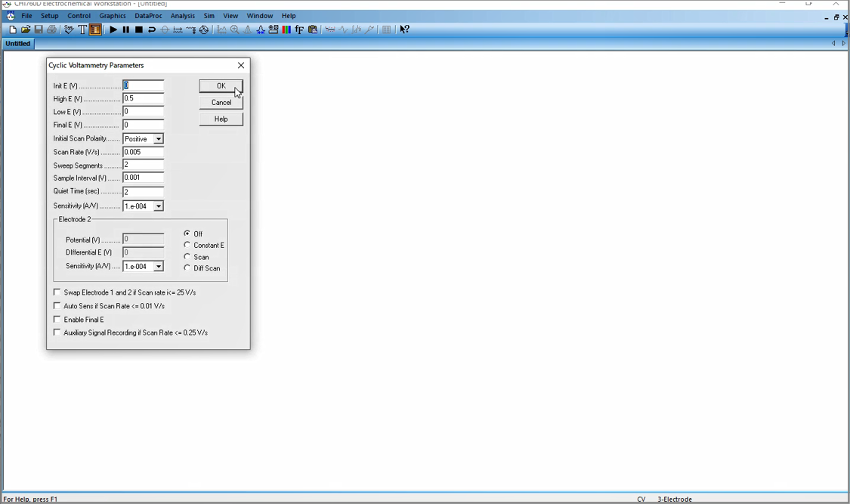Select the 'Constant E' radio button
Image resolution: width=850 pixels, height=504 pixels.
[187, 245]
